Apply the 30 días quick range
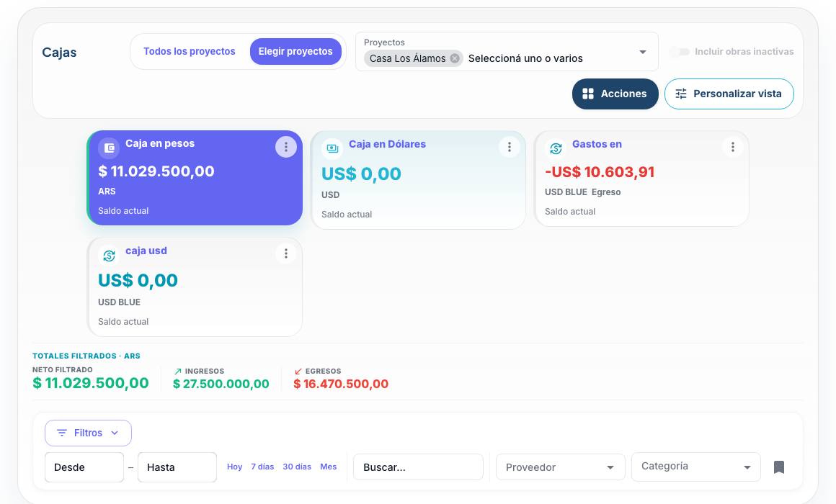This screenshot has width=836, height=504. (297, 467)
